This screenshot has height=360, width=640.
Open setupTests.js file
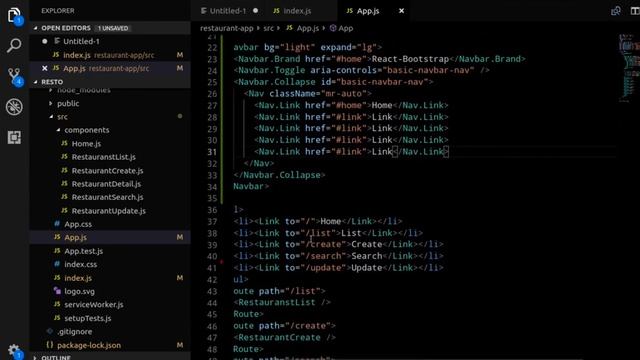(x=87, y=318)
